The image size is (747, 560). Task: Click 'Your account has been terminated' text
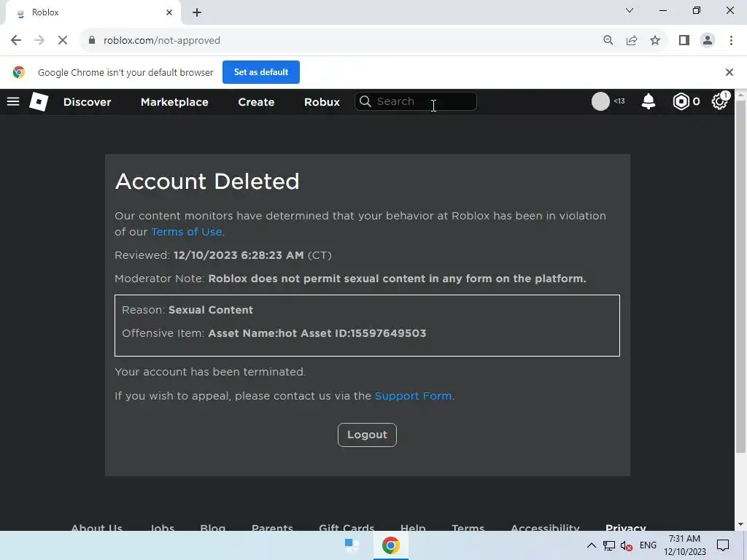(x=210, y=372)
